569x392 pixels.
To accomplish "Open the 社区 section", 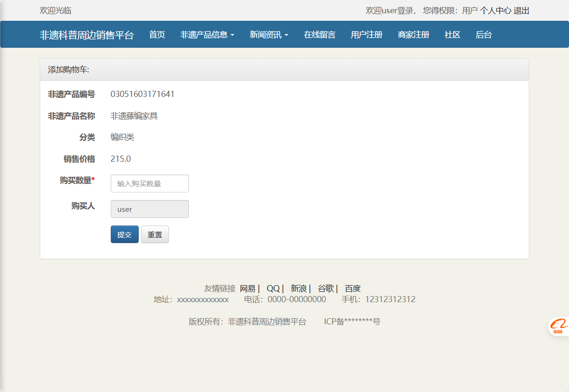I will (x=452, y=34).
